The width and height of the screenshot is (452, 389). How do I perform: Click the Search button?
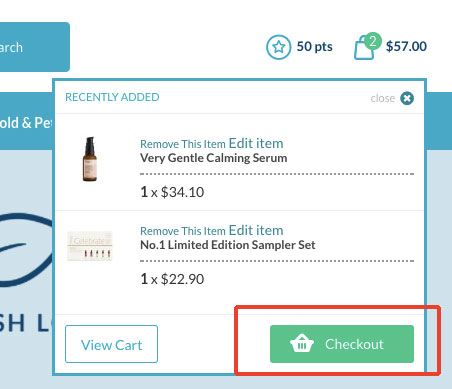pyautogui.click(x=35, y=47)
